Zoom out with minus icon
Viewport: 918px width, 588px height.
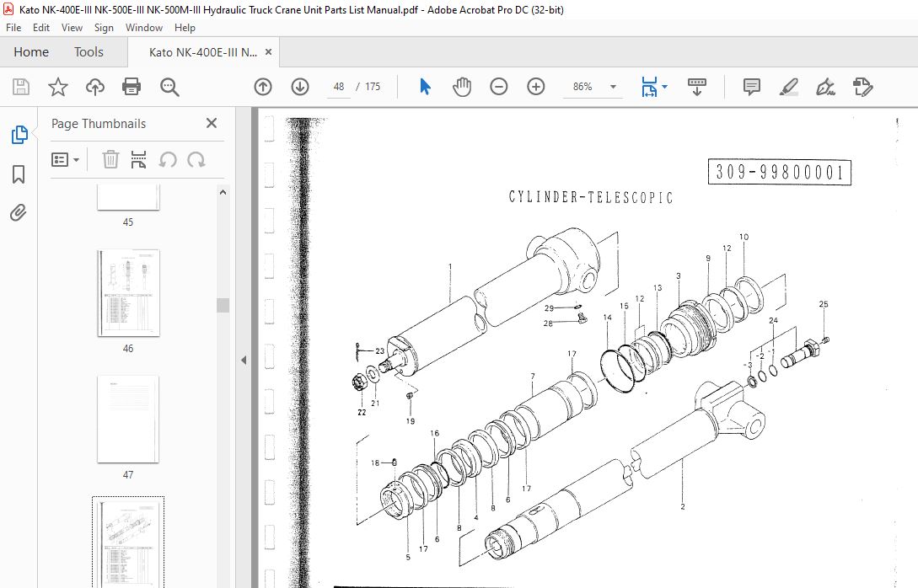coord(499,87)
